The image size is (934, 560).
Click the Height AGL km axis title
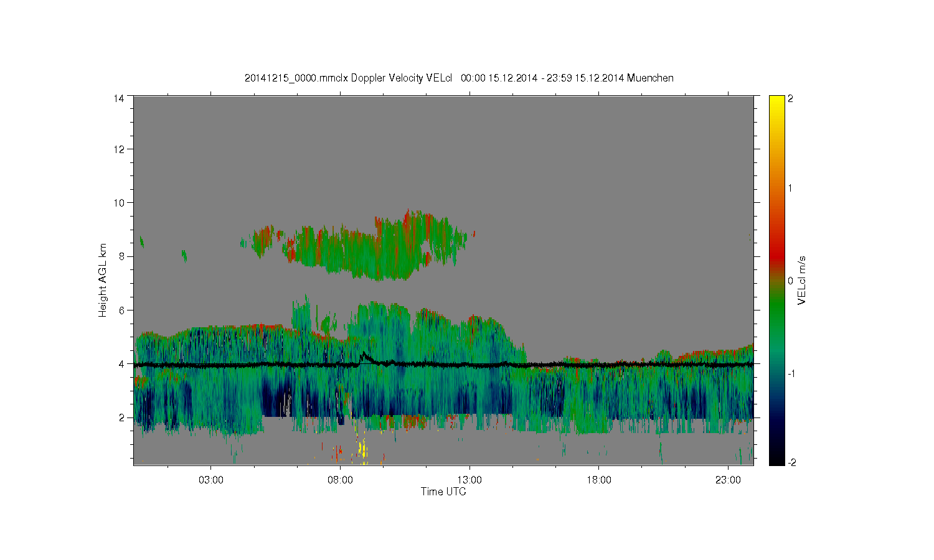point(103,280)
